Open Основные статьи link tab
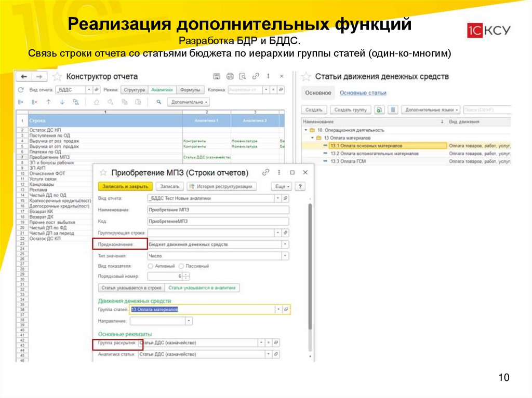 tap(363, 93)
